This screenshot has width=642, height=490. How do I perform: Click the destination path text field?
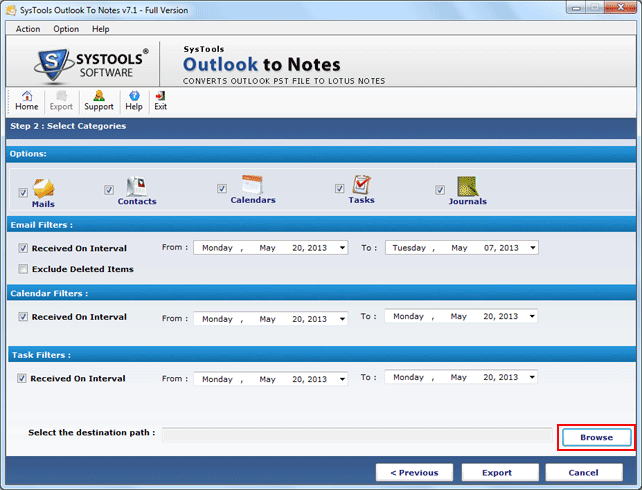pos(355,434)
